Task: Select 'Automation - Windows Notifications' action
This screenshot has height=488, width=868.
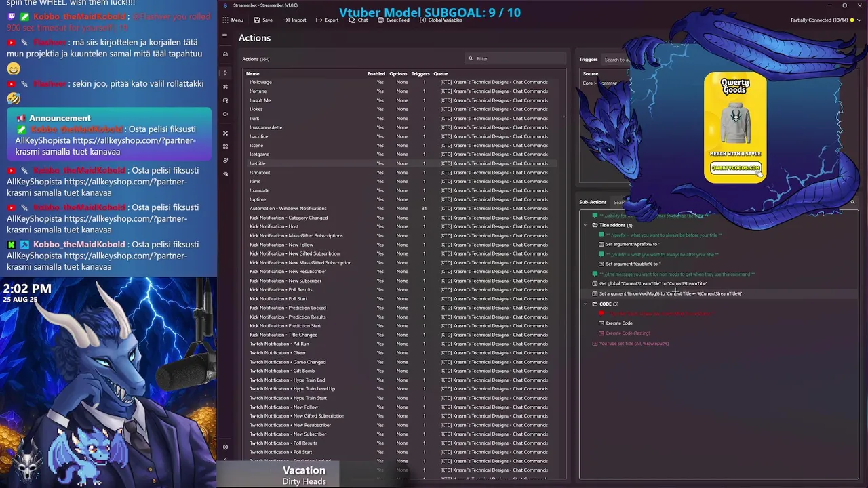Action: point(400,208)
